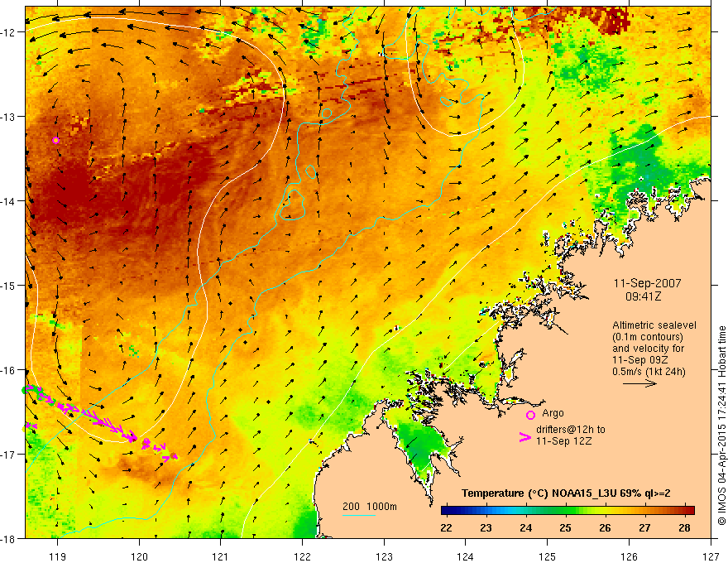The image size is (728, 563).
Task: Click the 'drifters@12h to' legend text
Action: pyautogui.click(x=571, y=430)
